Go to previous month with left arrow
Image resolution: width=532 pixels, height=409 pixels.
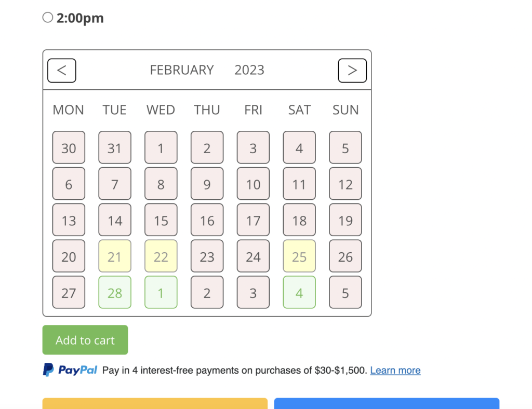pos(62,71)
